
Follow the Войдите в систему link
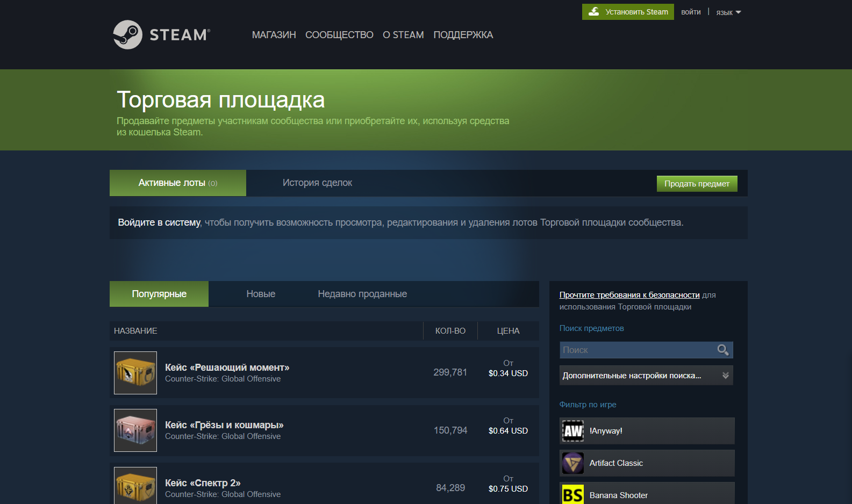click(159, 222)
